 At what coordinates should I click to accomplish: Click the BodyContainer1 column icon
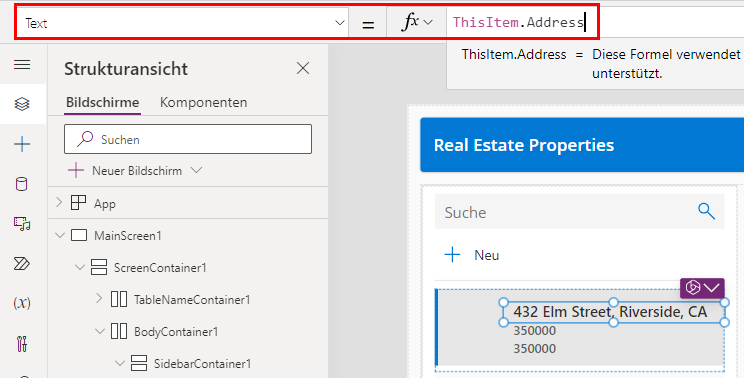(119, 332)
